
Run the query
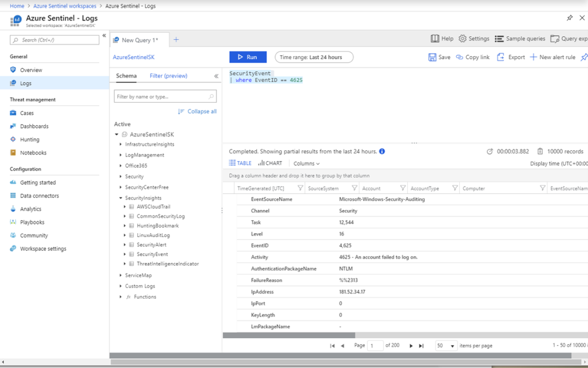248,57
